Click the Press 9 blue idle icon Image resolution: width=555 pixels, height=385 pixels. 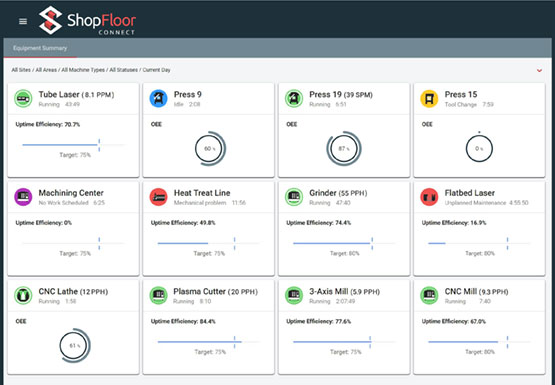[x=159, y=98]
